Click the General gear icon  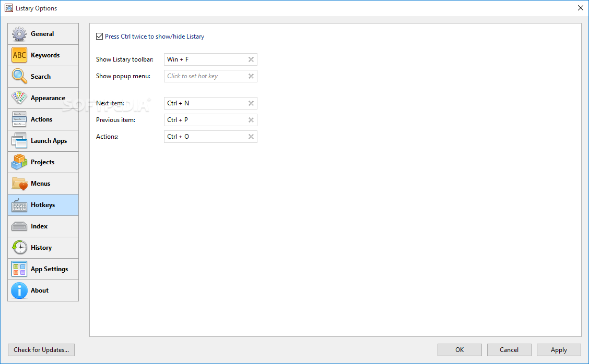pyautogui.click(x=19, y=34)
